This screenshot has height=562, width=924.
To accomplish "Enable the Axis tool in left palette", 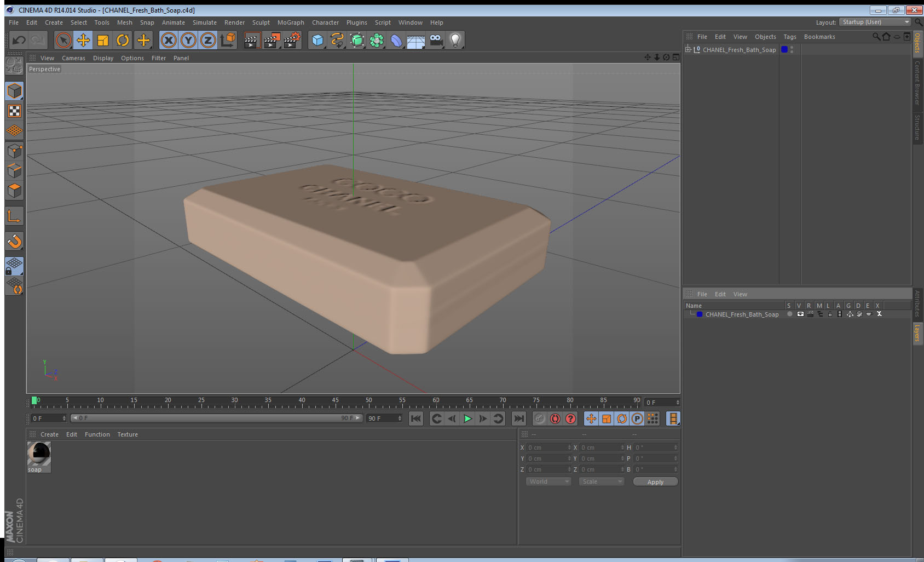I will tap(14, 216).
